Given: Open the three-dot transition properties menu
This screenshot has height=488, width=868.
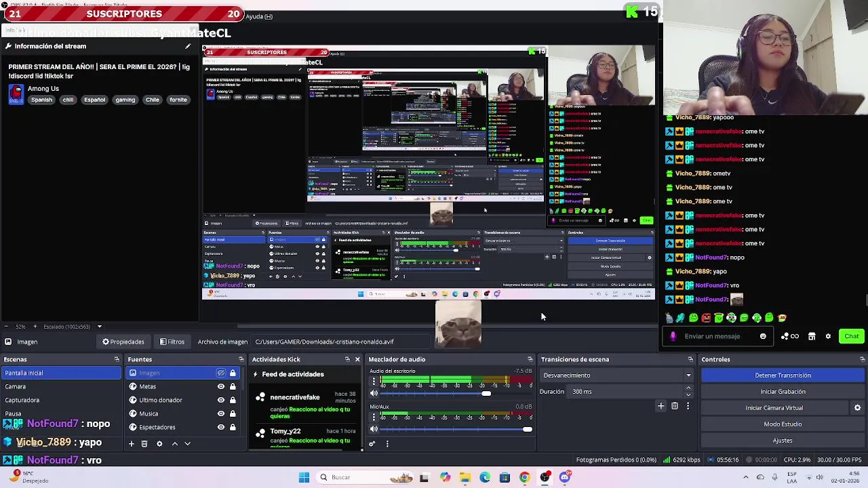Looking at the screenshot, I should [688, 406].
